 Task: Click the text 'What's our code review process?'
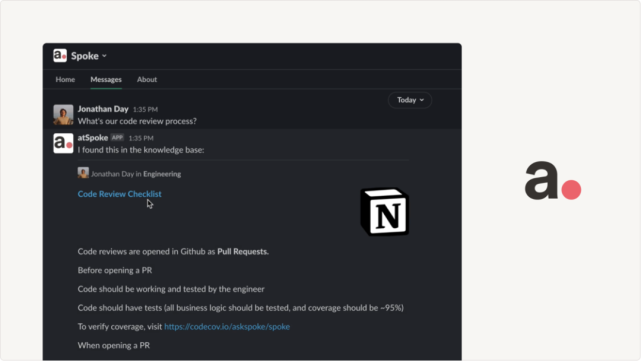[137, 121]
